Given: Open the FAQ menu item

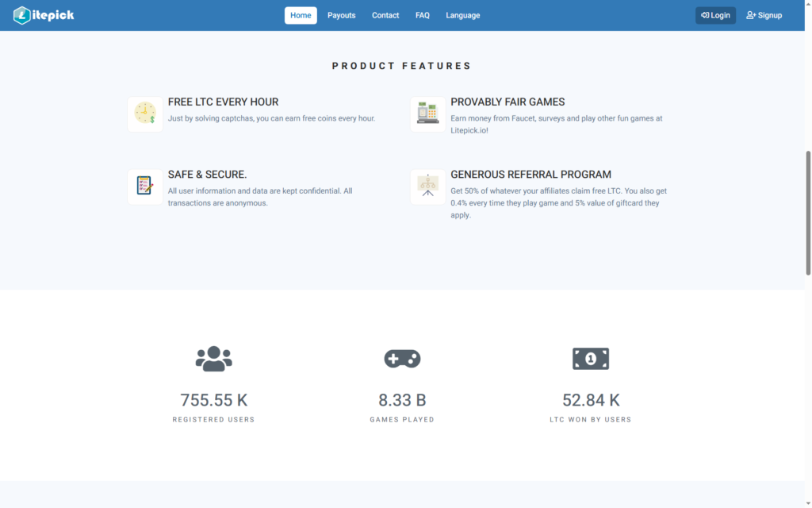Looking at the screenshot, I should tap(422, 16).
